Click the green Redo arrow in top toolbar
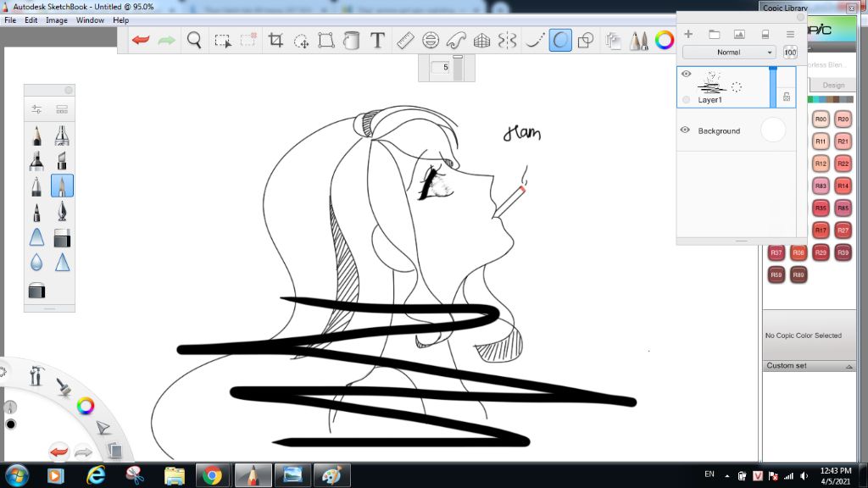 tap(166, 40)
